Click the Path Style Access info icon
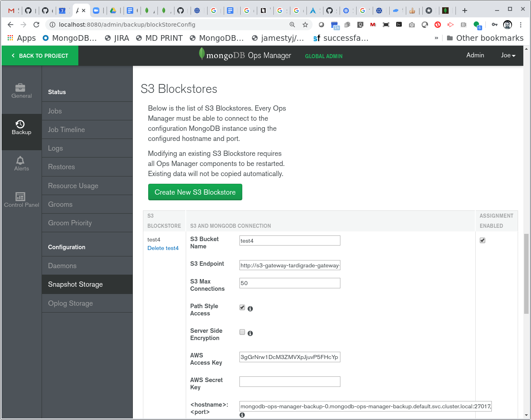Screen dimensions: 531x420 click(250, 309)
